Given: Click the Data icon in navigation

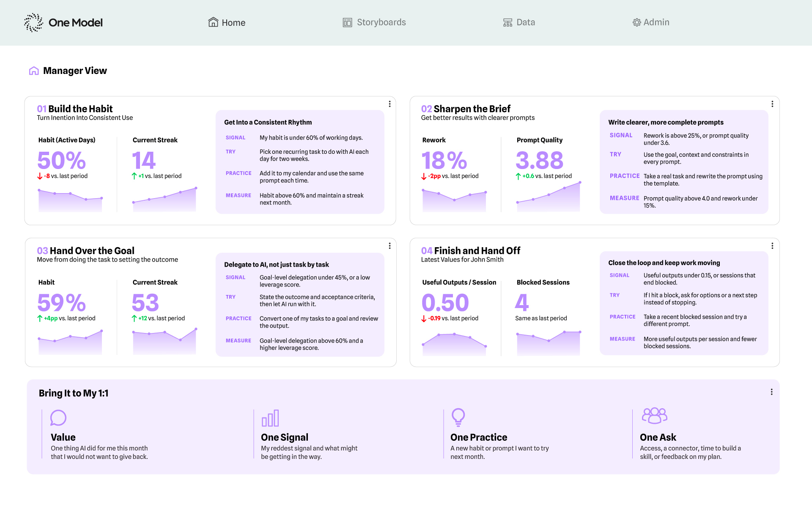Looking at the screenshot, I should click(507, 22).
